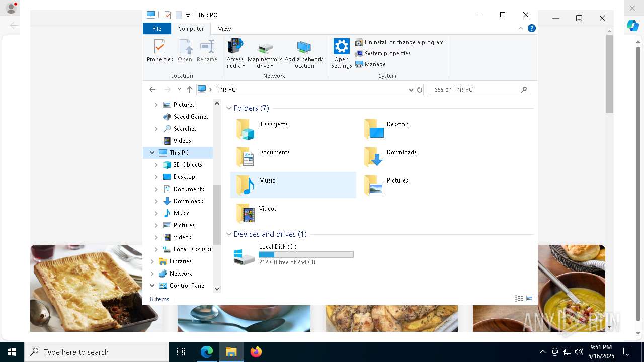The height and width of the screenshot is (362, 644).
Task: Open Explorer help question mark icon
Action: tap(531, 28)
